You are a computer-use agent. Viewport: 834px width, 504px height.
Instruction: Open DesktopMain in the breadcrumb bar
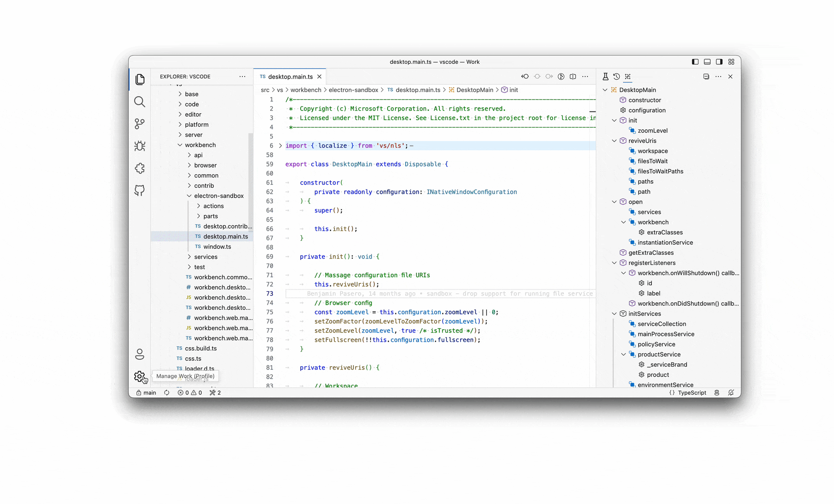click(475, 90)
